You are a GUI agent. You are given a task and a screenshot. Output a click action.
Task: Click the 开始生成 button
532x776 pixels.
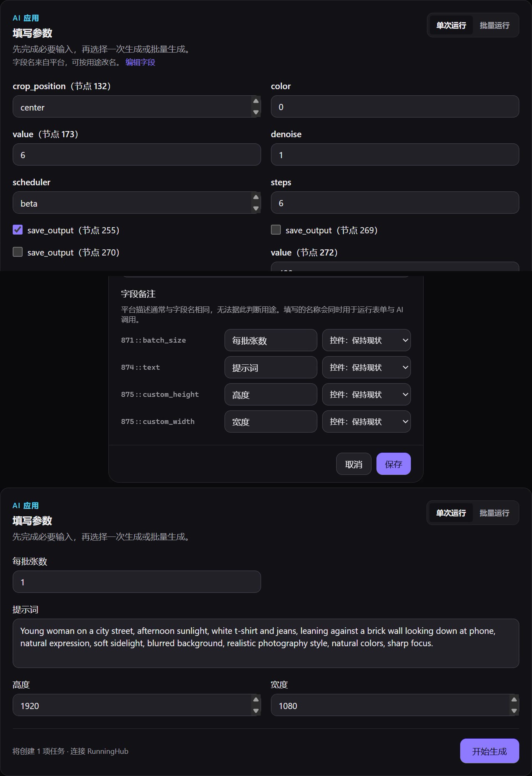click(489, 751)
